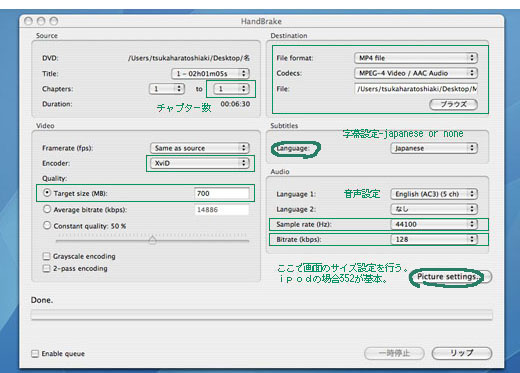Select the Target size (MB) radio button
The width and height of the screenshot is (520, 373).
(47, 193)
